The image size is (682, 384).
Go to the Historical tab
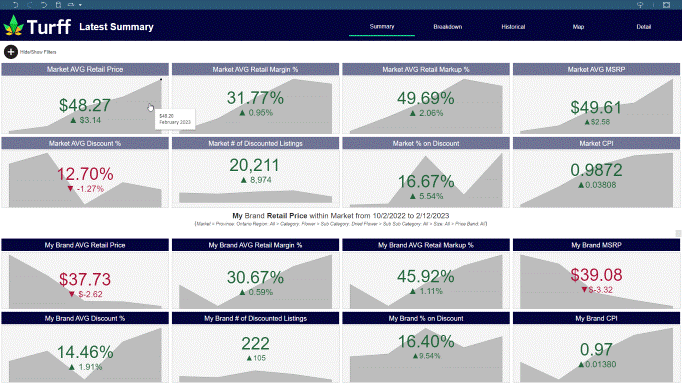(513, 27)
